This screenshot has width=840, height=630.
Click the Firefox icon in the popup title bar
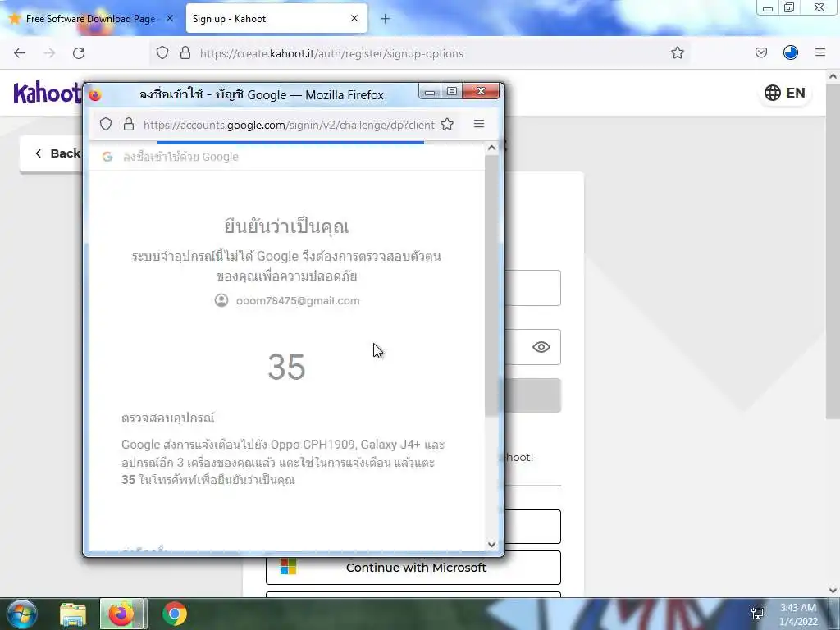coord(95,95)
